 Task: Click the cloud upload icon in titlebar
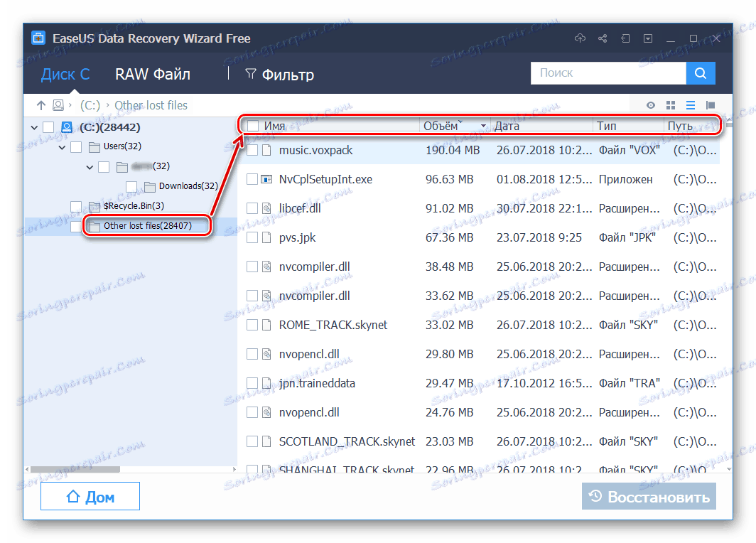coord(580,38)
